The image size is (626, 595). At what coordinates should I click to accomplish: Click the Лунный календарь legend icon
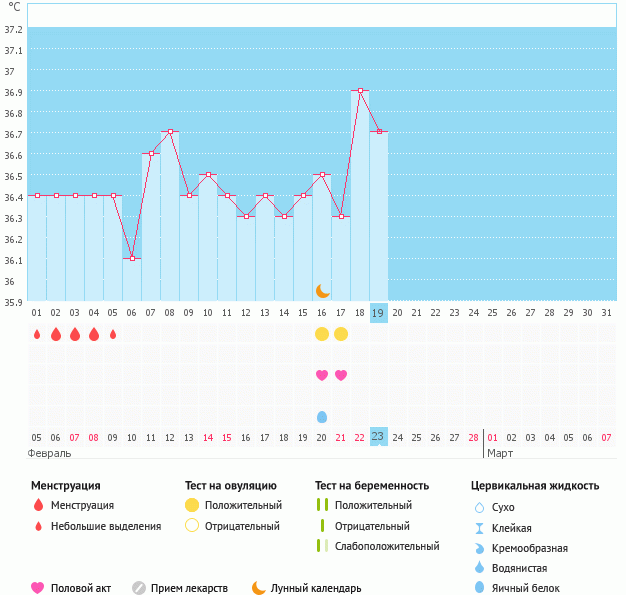(x=259, y=588)
